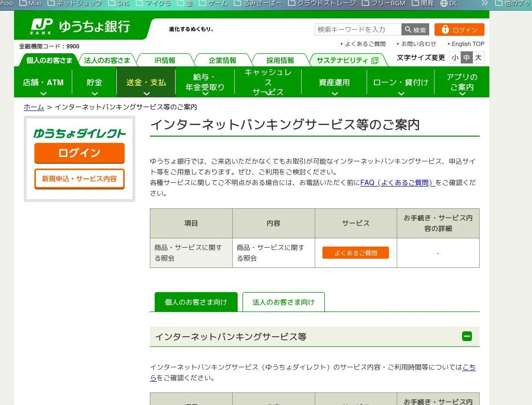Set text size to 大
The image size is (532, 405).
pos(478,58)
